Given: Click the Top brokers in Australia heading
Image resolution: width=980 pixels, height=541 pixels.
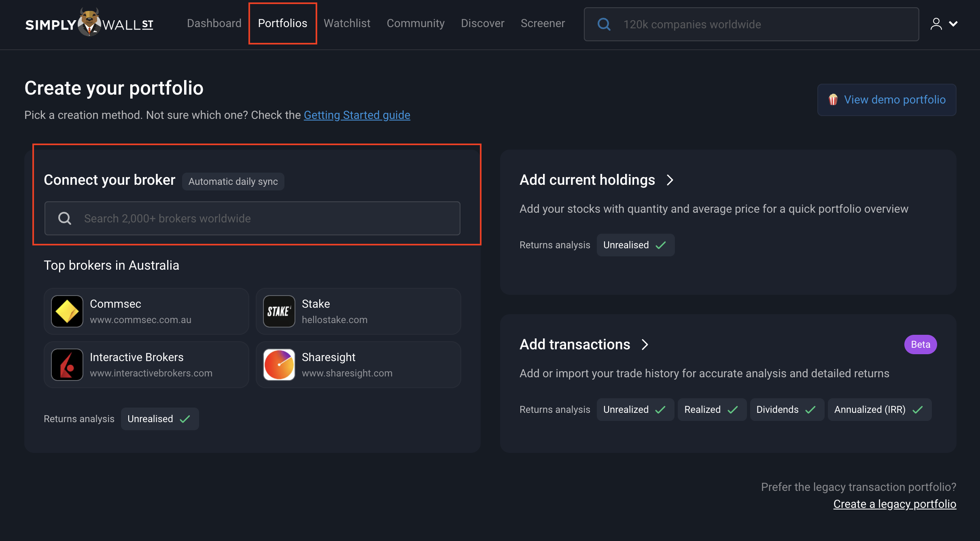Looking at the screenshot, I should 111,265.
